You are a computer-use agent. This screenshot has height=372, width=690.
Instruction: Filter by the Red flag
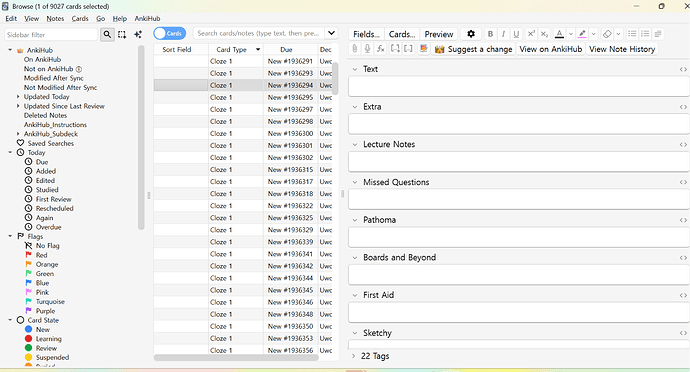pyautogui.click(x=41, y=255)
